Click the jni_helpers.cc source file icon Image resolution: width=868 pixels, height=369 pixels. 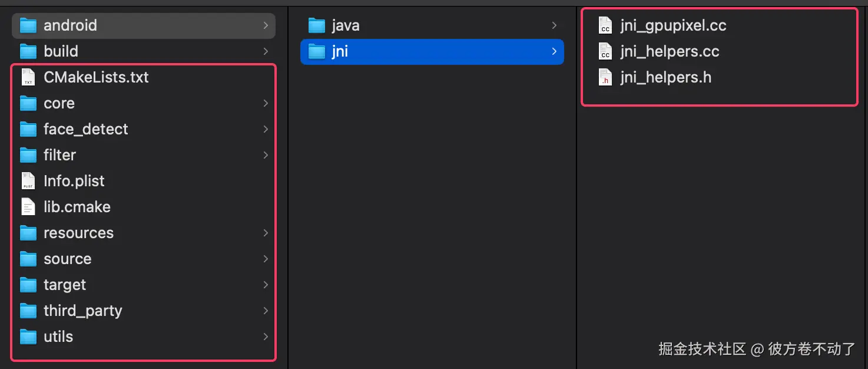[x=605, y=51]
